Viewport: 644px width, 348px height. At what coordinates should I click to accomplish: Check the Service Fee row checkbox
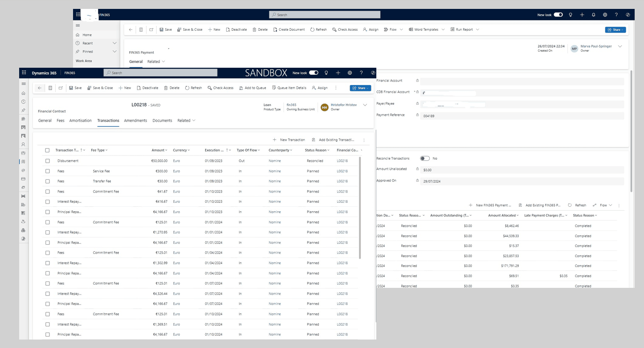pos(48,171)
